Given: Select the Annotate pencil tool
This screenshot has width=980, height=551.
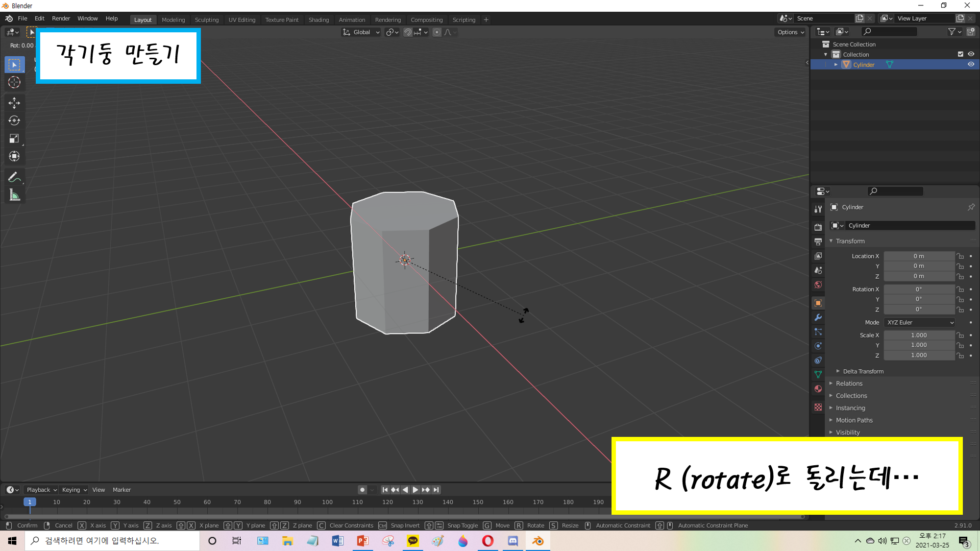Looking at the screenshot, I should (x=14, y=177).
